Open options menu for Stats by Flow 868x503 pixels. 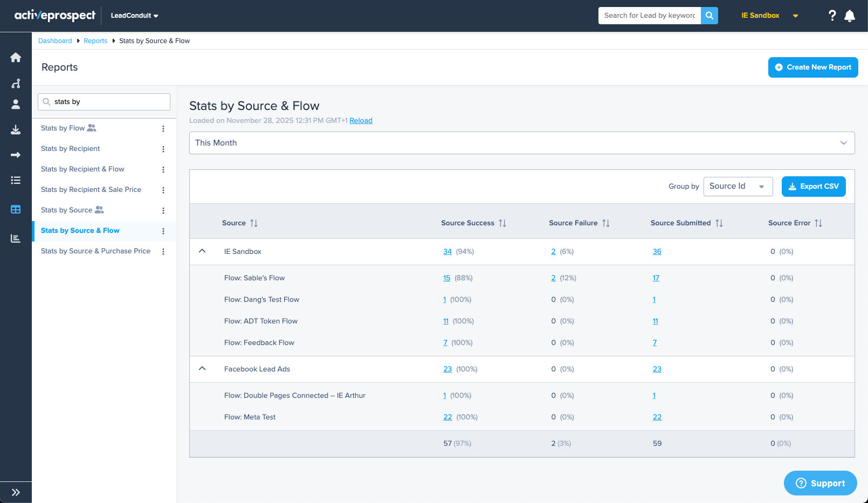(x=163, y=128)
